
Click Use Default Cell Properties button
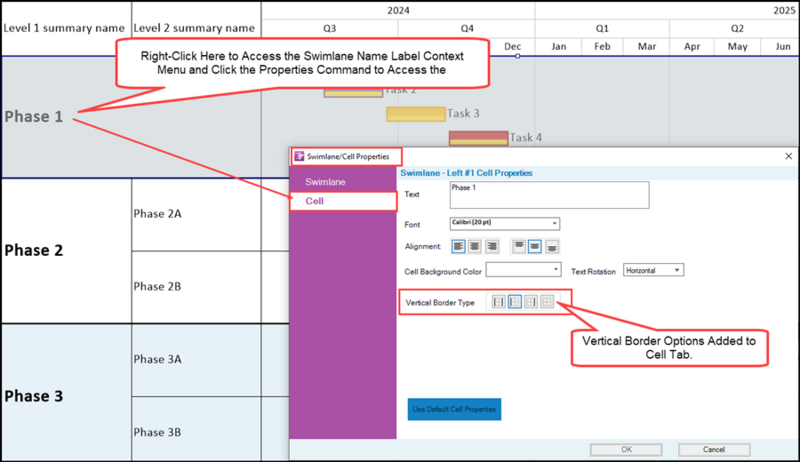click(x=454, y=409)
